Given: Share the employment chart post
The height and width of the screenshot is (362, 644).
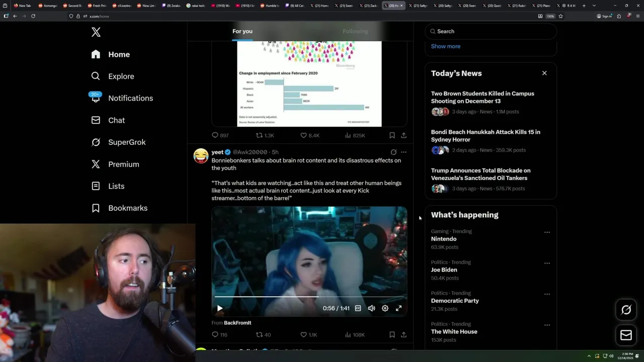Looking at the screenshot, I should [x=404, y=135].
